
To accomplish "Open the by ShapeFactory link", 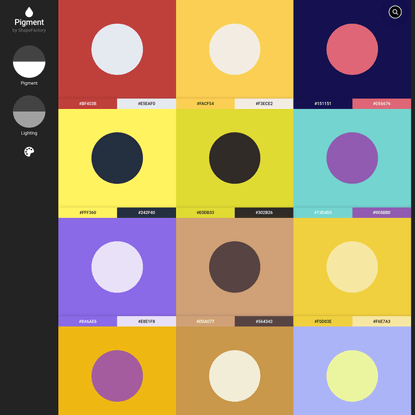I will (29, 30).
